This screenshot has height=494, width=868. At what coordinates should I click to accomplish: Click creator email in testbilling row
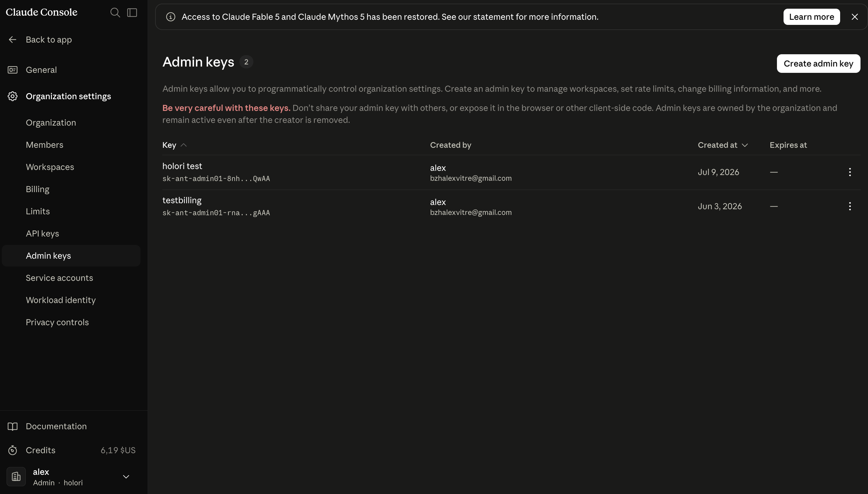tap(471, 213)
